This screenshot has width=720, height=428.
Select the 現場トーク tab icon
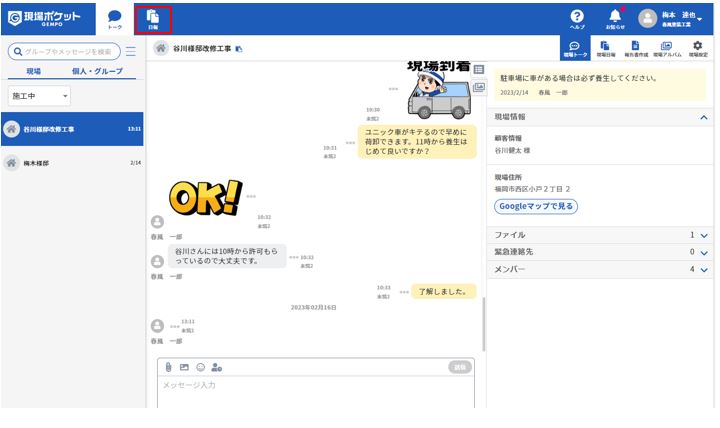(575, 49)
